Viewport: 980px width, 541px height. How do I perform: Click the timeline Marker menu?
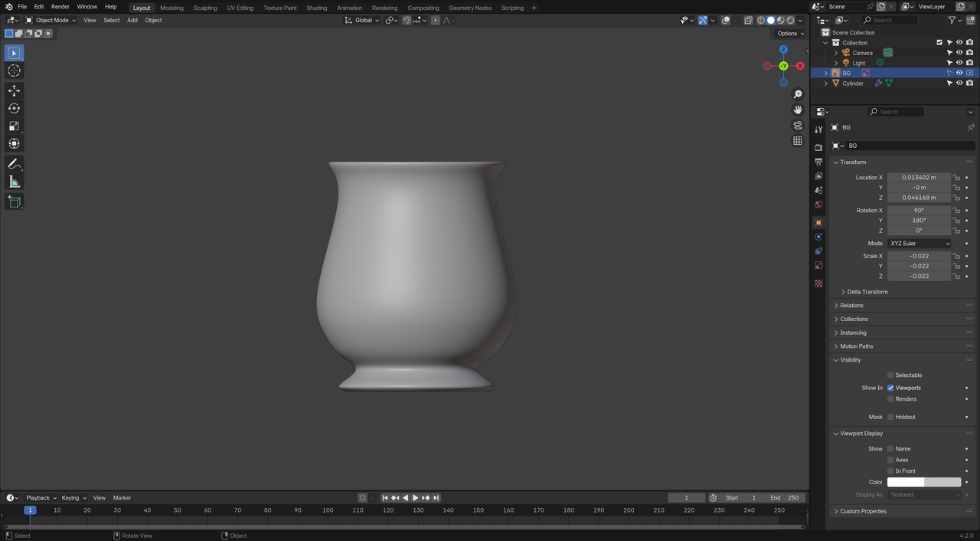coord(122,498)
